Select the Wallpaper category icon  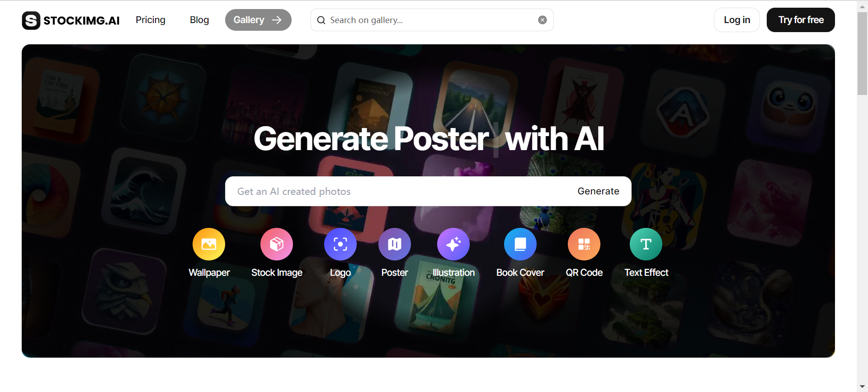(209, 244)
